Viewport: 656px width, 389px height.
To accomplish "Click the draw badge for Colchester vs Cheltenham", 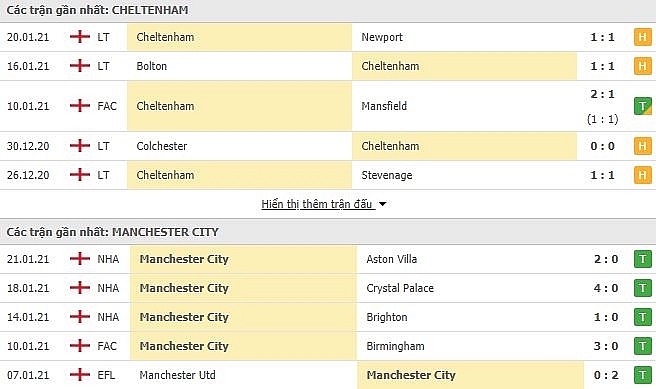I will (643, 146).
